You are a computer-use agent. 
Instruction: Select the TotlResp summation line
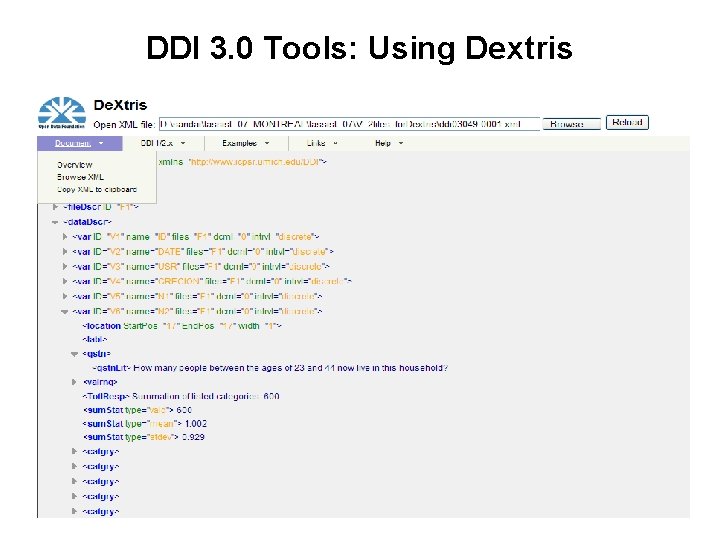(x=181, y=396)
